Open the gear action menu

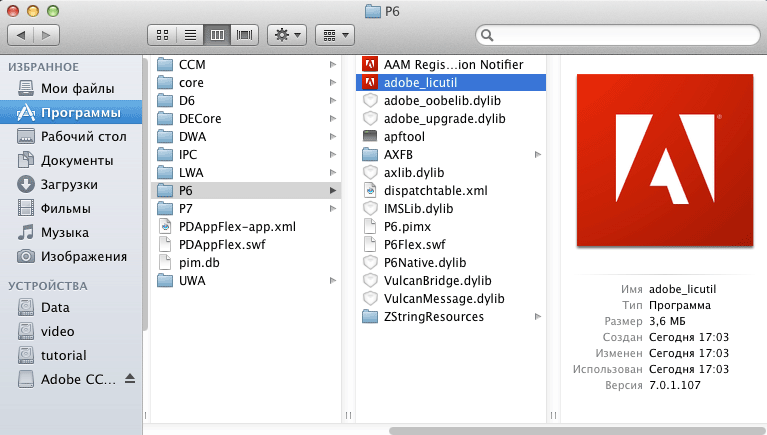coord(287,35)
